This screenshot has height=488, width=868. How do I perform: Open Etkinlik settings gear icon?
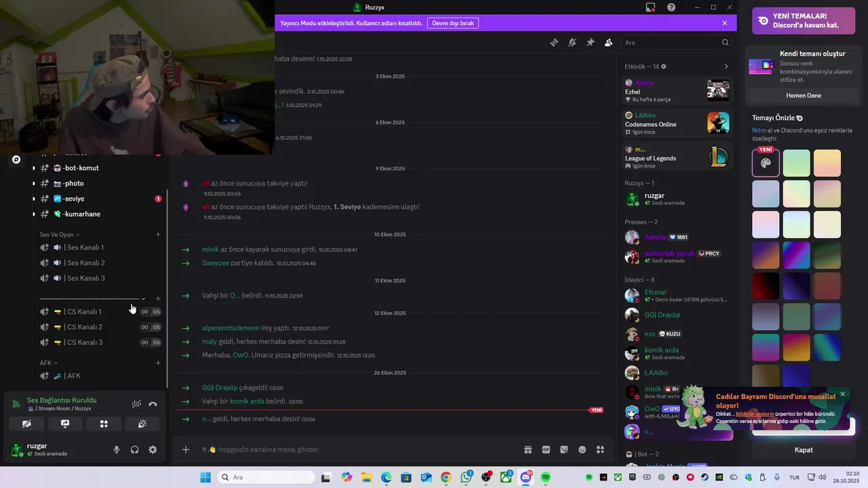664,66
